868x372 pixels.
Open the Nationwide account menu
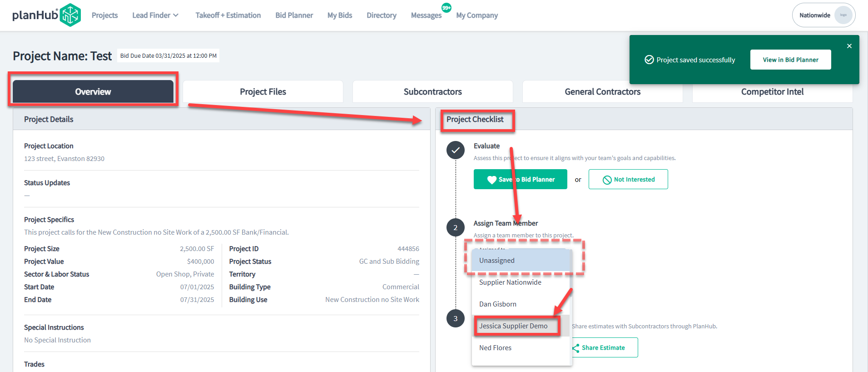[x=823, y=15]
